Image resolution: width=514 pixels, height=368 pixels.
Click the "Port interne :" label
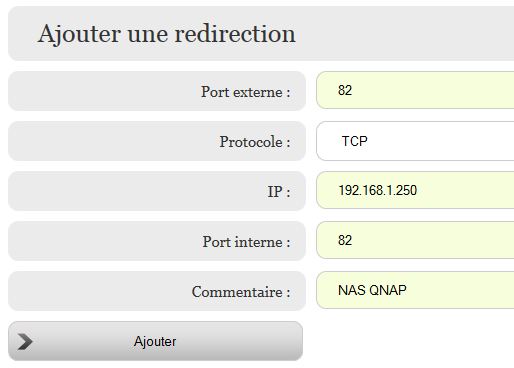(x=246, y=242)
